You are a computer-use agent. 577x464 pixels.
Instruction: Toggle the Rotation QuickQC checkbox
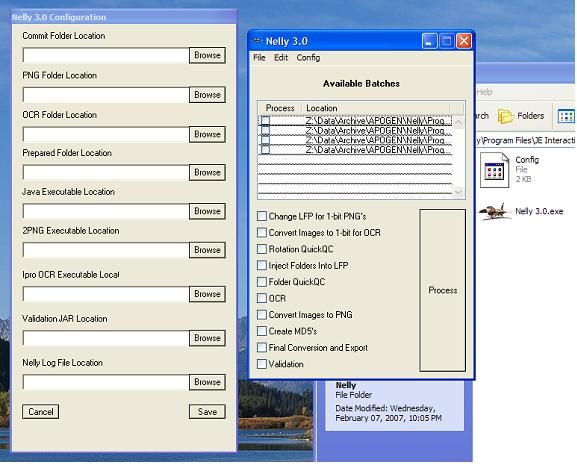point(262,249)
